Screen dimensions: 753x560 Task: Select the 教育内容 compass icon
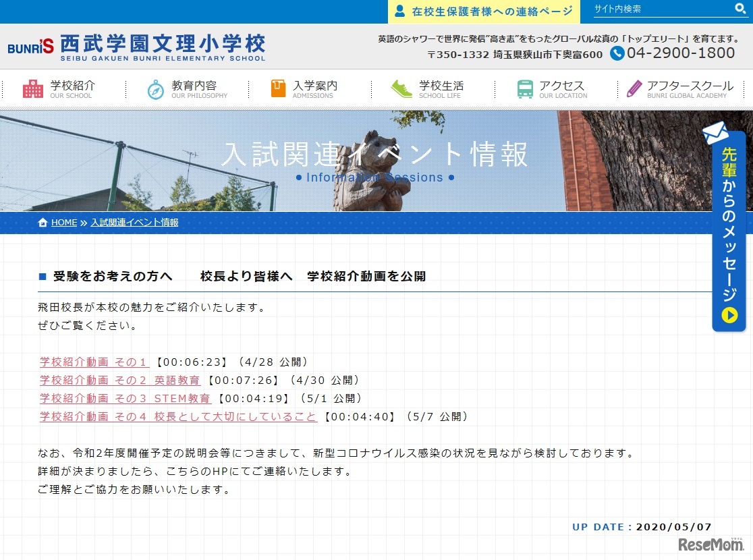[x=153, y=88]
